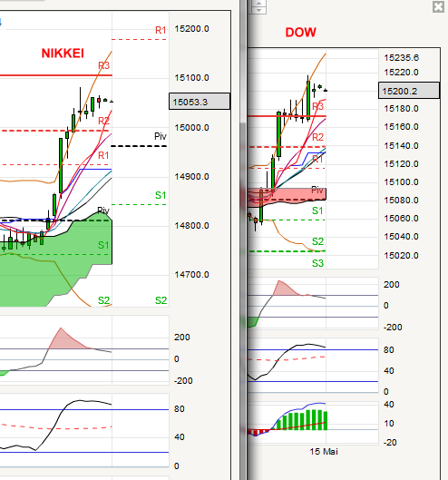Click the R2 label on DOW chart
Screen dimensions: 448x480
[317, 137]
